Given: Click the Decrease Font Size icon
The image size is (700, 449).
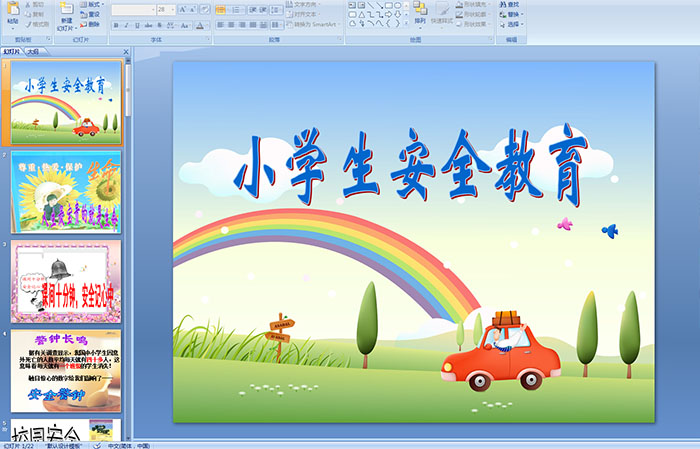Looking at the screenshot, I should pyautogui.click(x=193, y=9).
